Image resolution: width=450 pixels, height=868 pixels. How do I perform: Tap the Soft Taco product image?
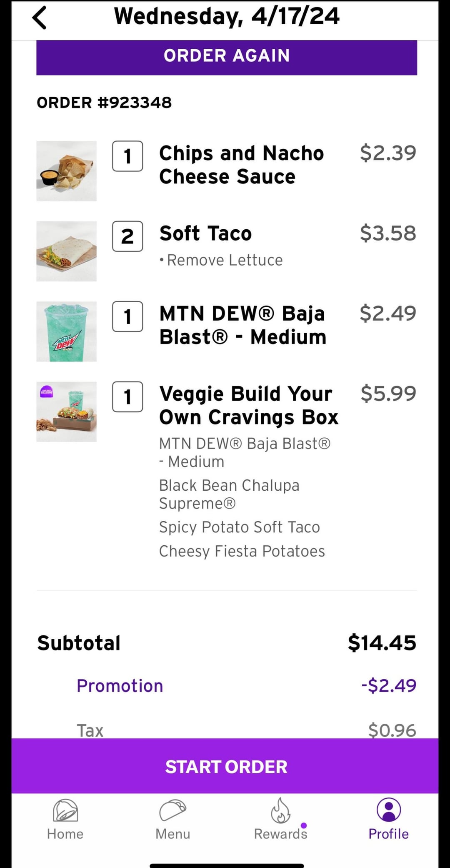[66, 251]
